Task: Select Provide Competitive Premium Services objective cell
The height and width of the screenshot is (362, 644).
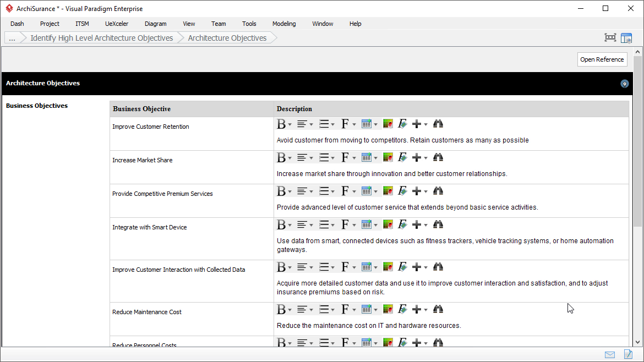Action: pyautogui.click(x=192, y=201)
